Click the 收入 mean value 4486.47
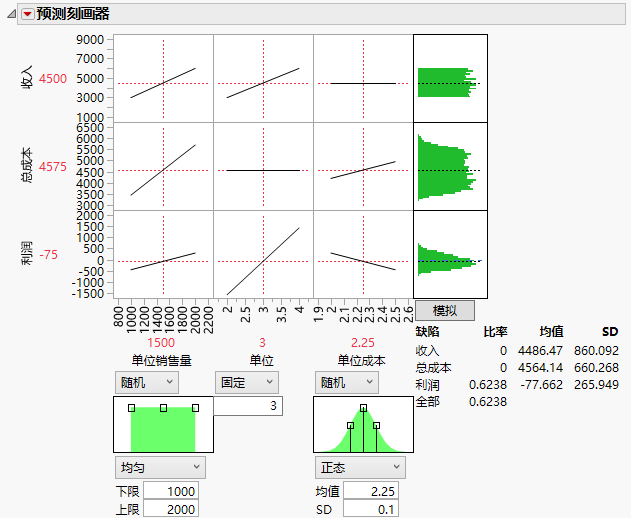The width and height of the screenshot is (631, 518). [x=540, y=351]
